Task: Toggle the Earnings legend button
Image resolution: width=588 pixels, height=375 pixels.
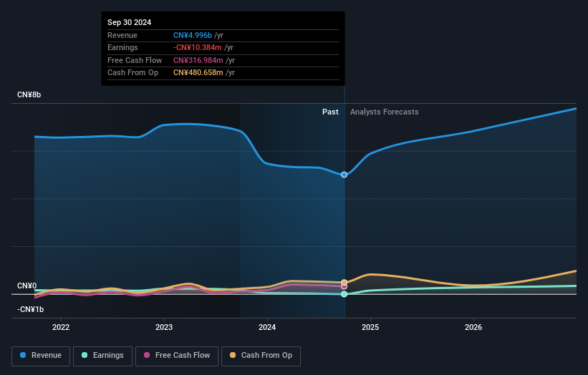Action: tap(102, 356)
